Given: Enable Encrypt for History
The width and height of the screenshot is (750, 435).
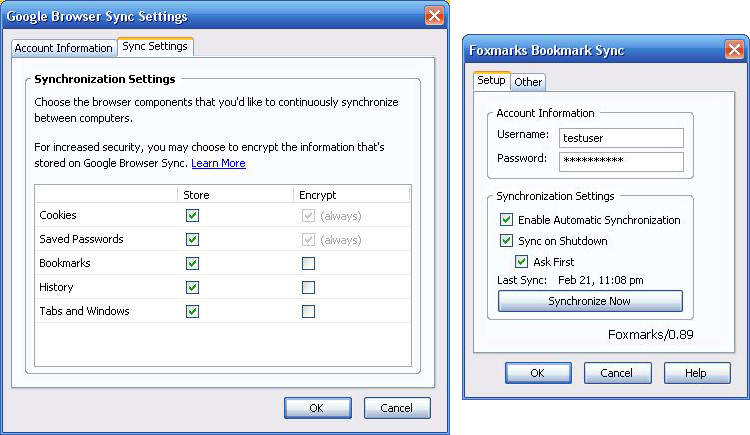Looking at the screenshot, I should [x=309, y=287].
